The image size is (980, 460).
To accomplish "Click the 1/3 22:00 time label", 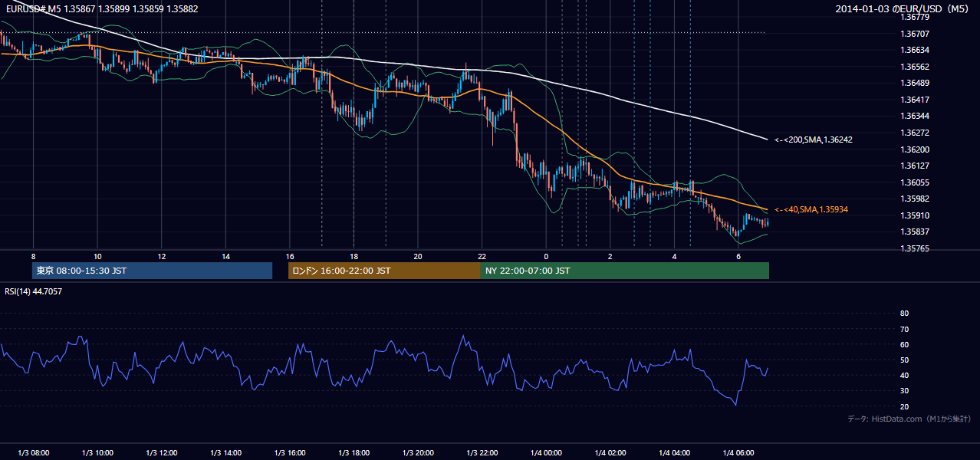I will tap(482, 453).
